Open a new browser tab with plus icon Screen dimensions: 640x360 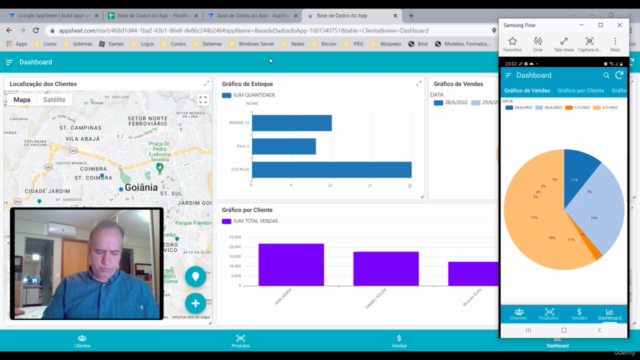pos(411,16)
